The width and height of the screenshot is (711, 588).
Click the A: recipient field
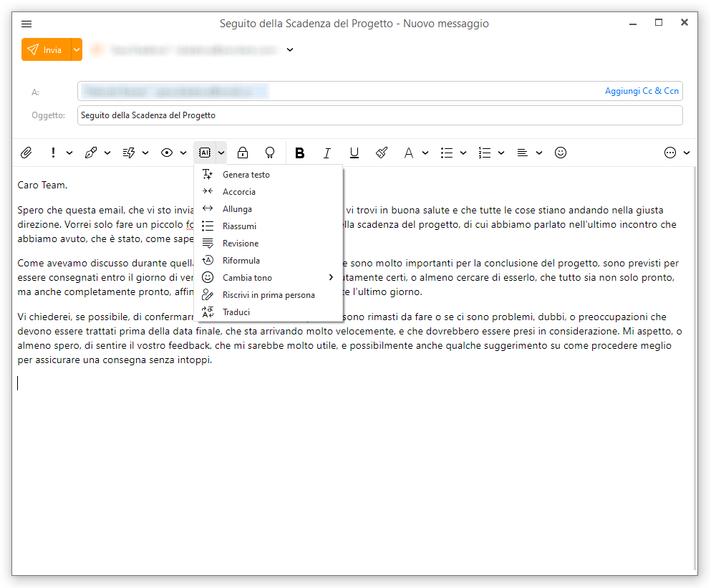[x=380, y=91]
